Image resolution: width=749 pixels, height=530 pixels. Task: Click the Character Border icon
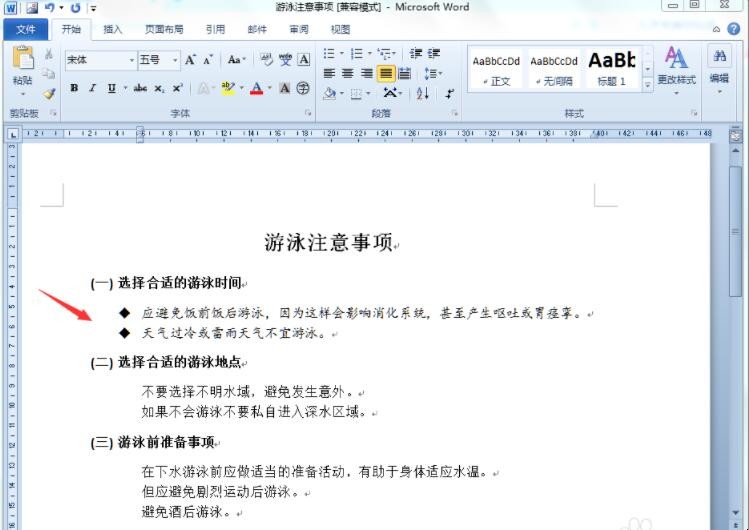pyautogui.click(x=303, y=60)
